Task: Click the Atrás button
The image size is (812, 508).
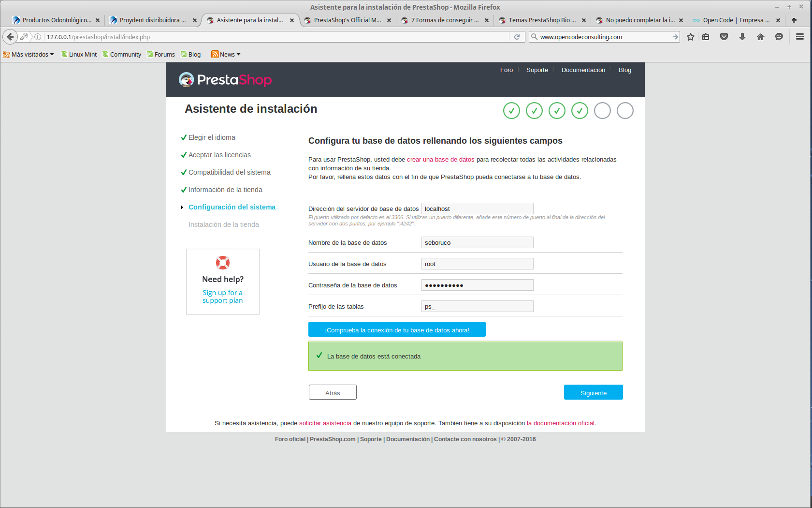Action: click(x=333, y=392)
